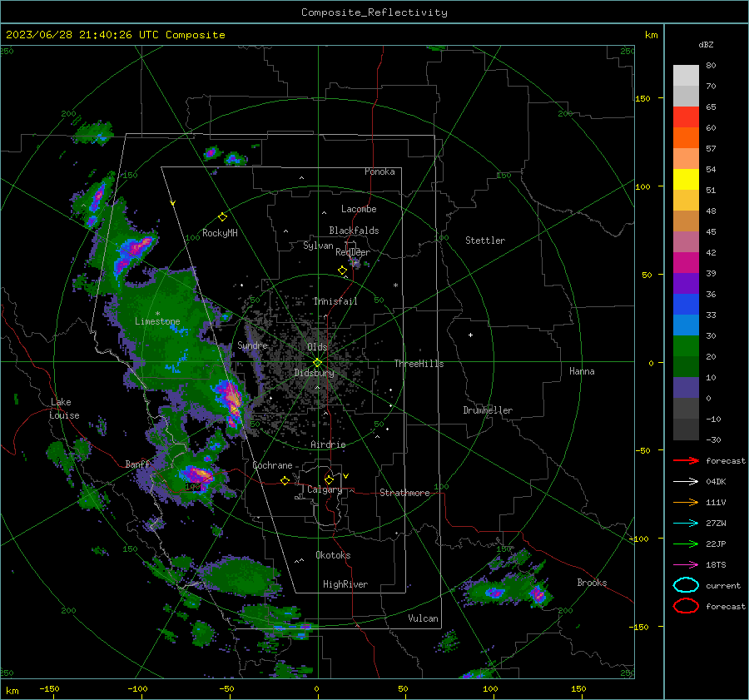This screenshot has width=749, height=700.
Task: Click the RedDeer city label
Action: [x=353, y=252]
